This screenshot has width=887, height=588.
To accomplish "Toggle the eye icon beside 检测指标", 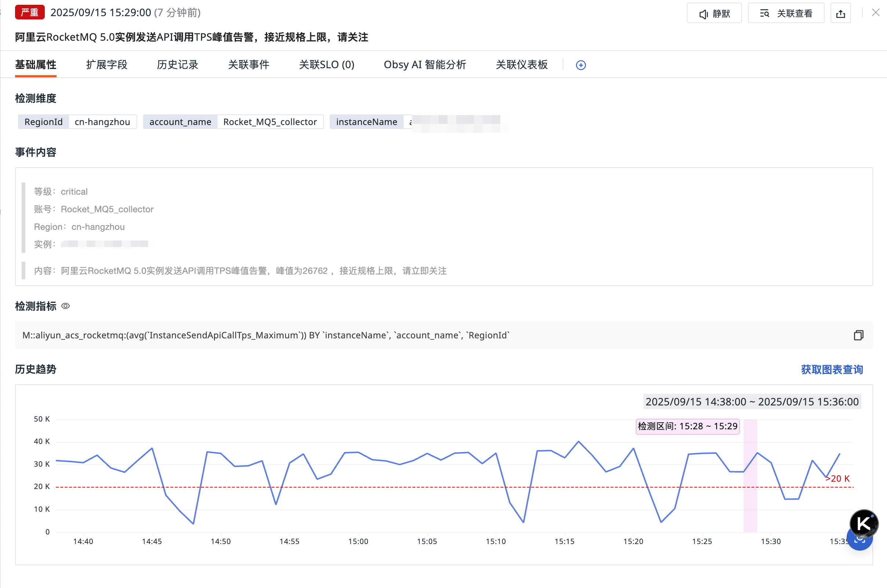I will tap(65, 306).
